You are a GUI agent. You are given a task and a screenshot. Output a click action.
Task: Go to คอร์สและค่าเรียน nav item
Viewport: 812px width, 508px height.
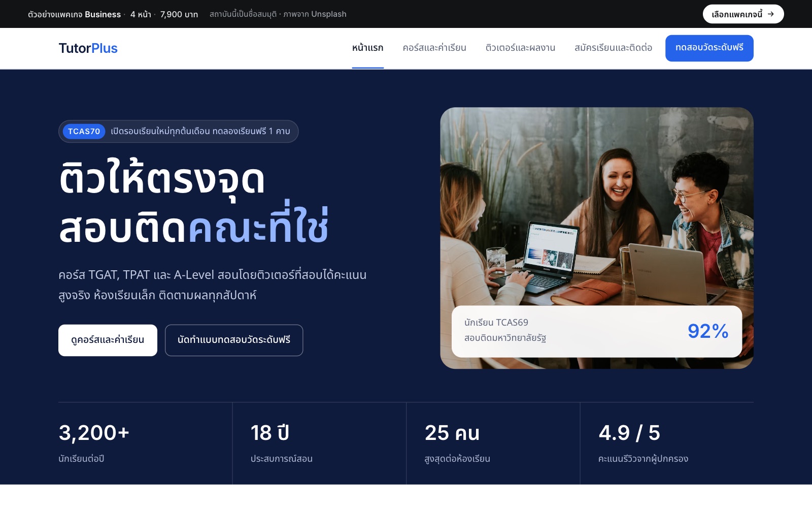click(x=434, y=48)
